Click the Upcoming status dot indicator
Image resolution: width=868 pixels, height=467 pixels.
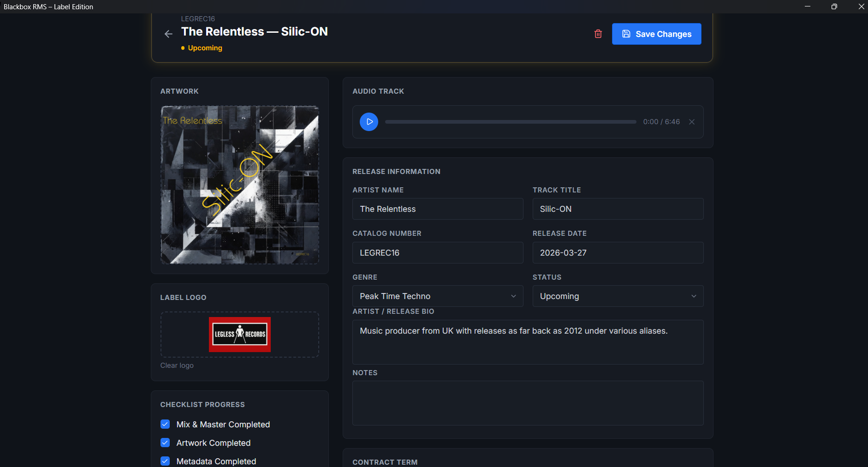[x=183, y=48]
